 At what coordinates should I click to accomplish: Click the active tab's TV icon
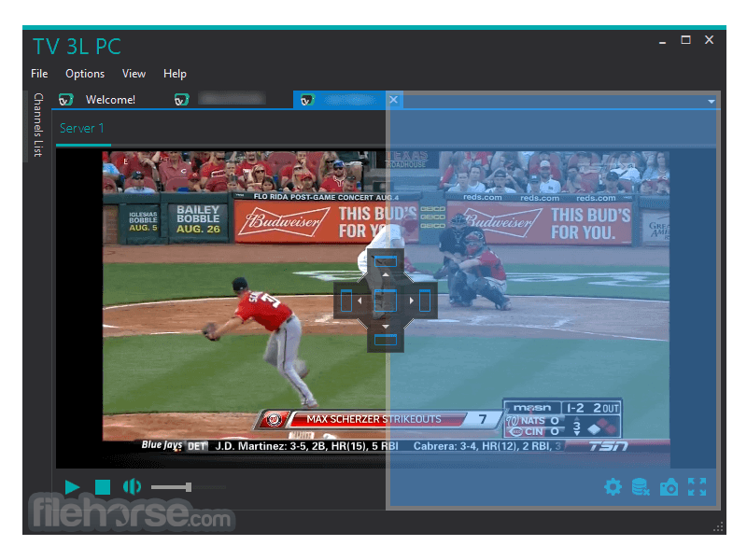pos(308,100)
